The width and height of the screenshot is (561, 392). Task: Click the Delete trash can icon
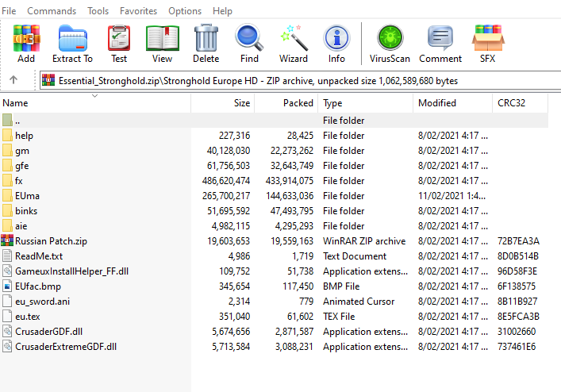point(206,38)
